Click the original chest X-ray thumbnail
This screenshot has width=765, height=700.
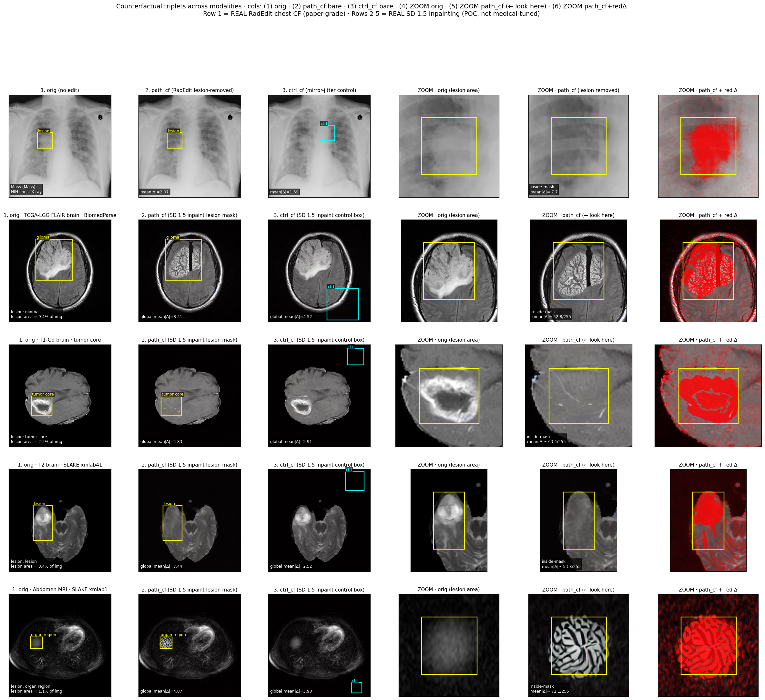click(x=60, y=146)
